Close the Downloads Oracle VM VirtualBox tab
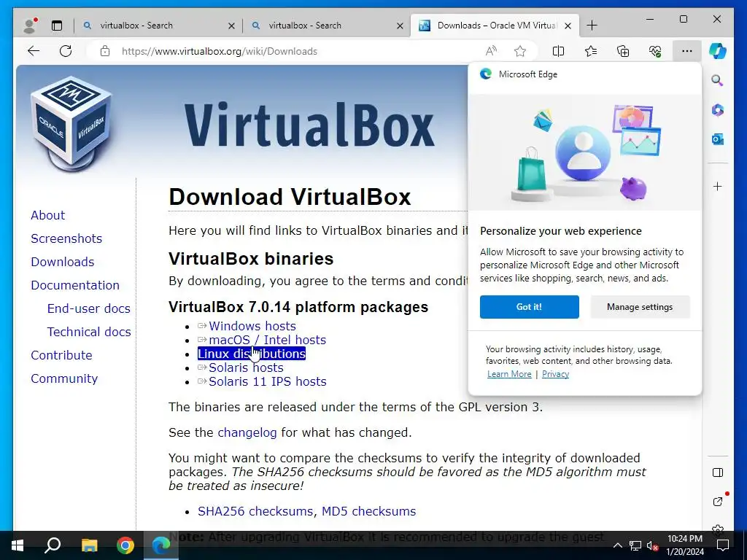This screenshot has height=560, width=747. [x=568, y=26]
